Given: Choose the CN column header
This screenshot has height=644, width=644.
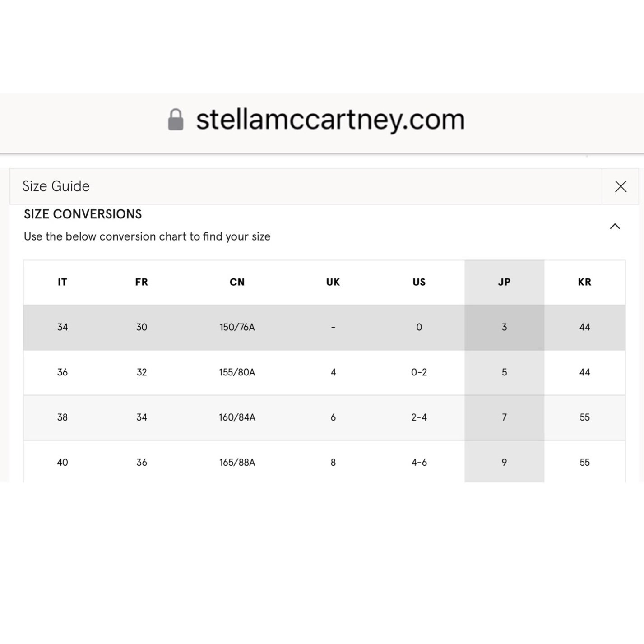Looking at the screenshot, I should [x=237, y=282].
